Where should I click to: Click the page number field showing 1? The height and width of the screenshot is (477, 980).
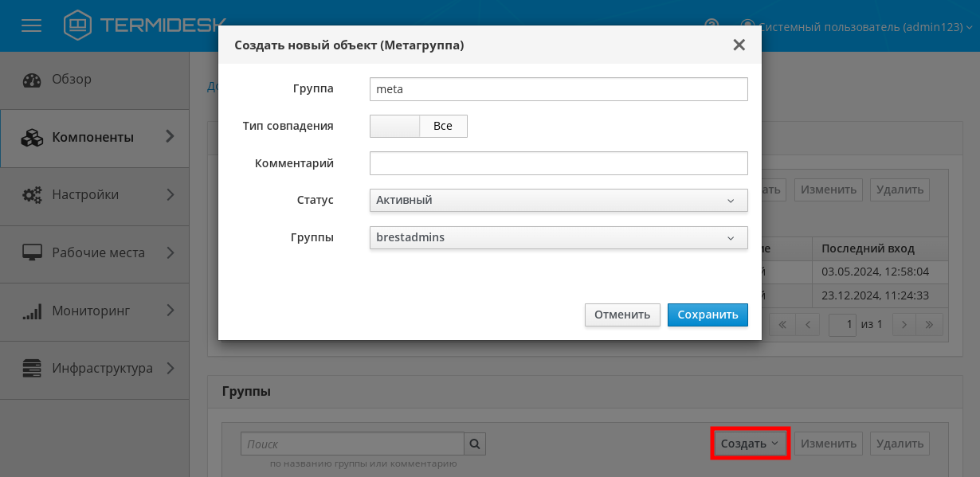click(x=843, y=324)
